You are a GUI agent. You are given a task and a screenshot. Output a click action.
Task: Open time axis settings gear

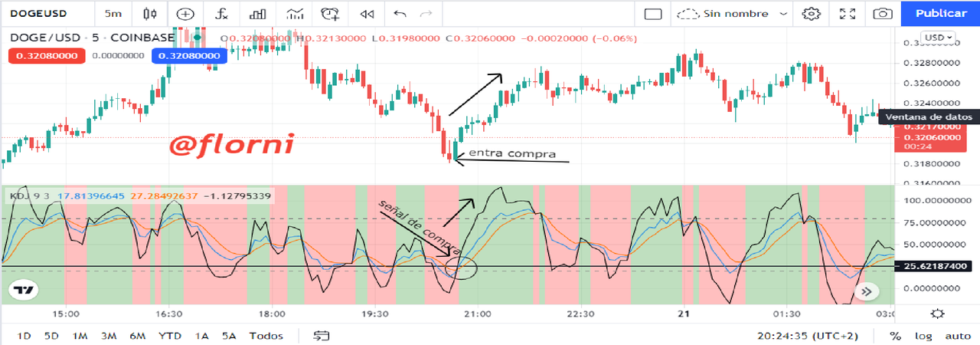point(938,314)
